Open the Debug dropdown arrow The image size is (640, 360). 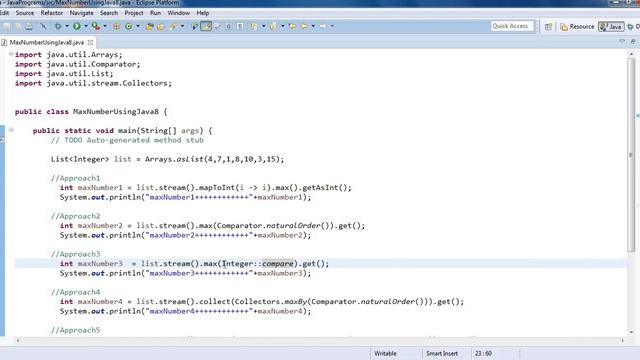click(x=67, y=26)
